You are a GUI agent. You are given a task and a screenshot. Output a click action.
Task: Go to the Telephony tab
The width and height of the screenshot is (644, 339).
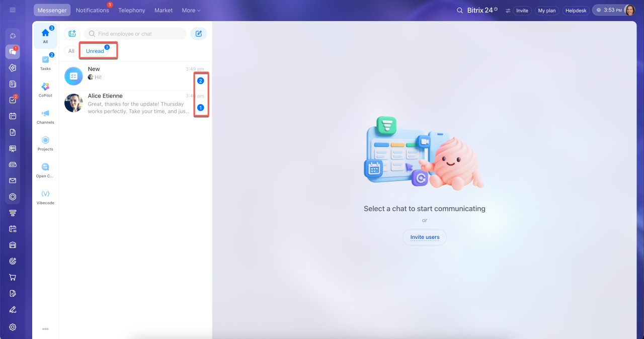(x=132, y=10)
